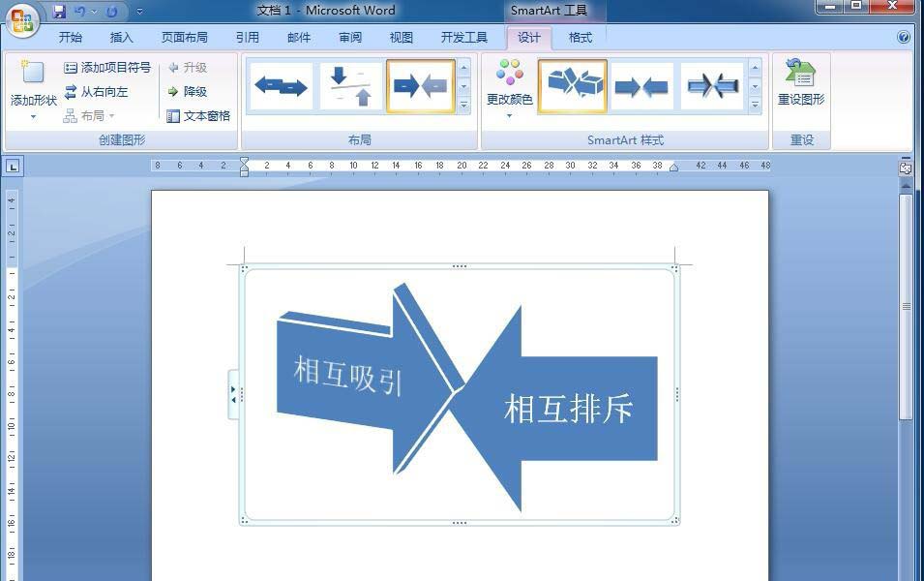This screenshot has height=581, width=924.
Task: Select the SmartArt 设计 tab
Action: click(x=528, y=38)
